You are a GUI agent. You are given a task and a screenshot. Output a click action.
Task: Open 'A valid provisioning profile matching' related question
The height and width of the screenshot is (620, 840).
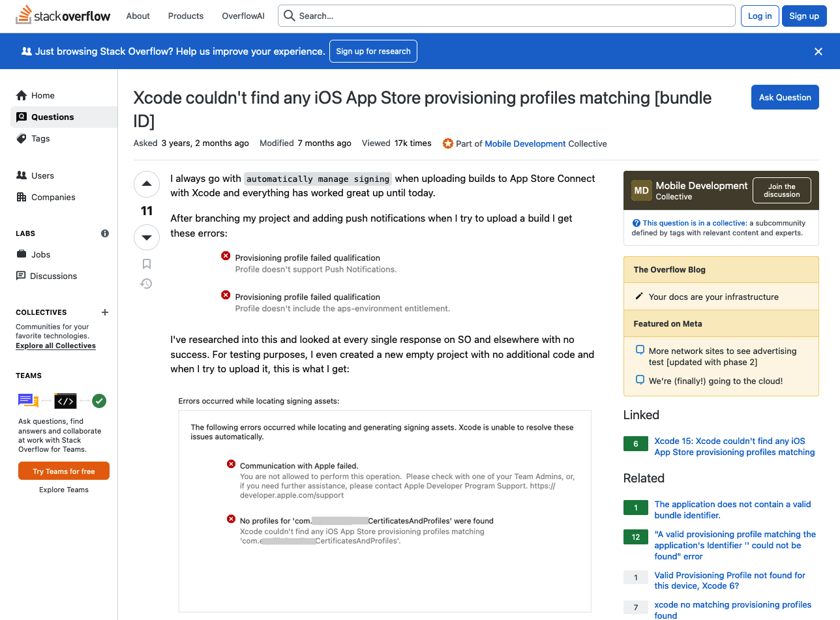pyautogui.click(x=735, y=545)
